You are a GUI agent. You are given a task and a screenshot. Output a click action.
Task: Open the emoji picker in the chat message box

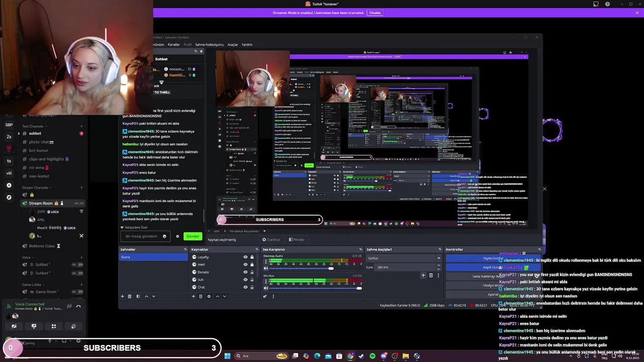[x=164, y=236]
